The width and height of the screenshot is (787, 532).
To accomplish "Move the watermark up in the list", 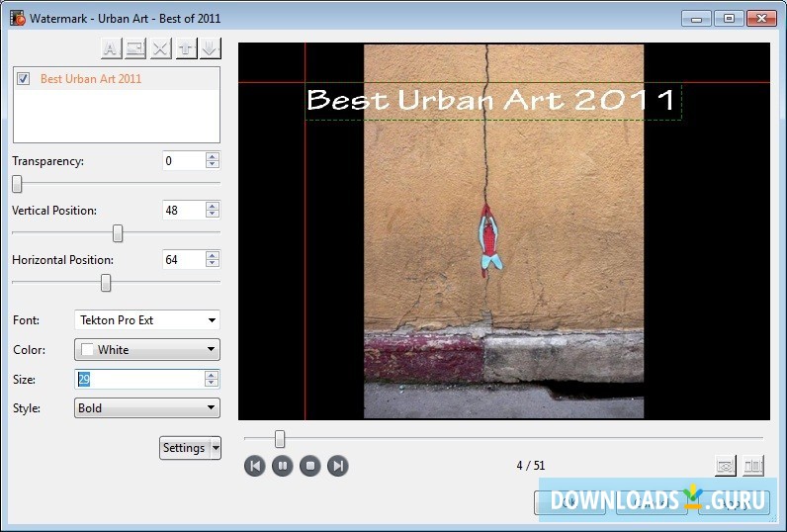I will [x=186, y=48].
